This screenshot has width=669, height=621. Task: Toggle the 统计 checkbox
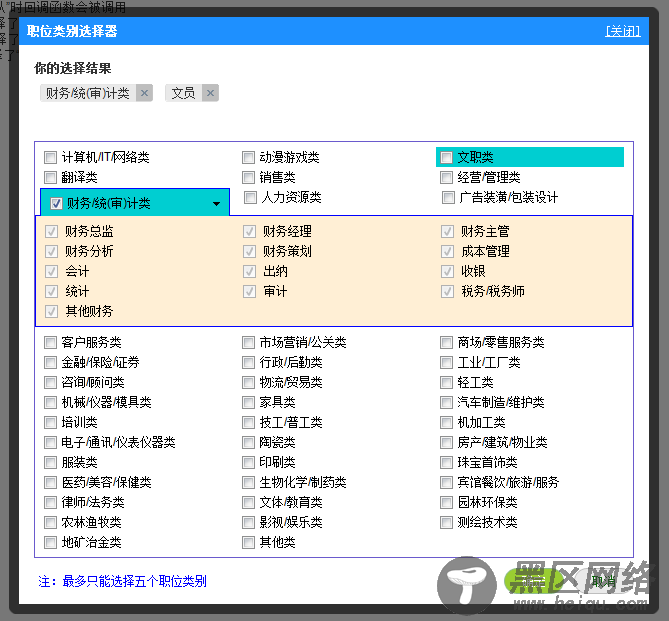pyautogui.click(x=52, y=292)
